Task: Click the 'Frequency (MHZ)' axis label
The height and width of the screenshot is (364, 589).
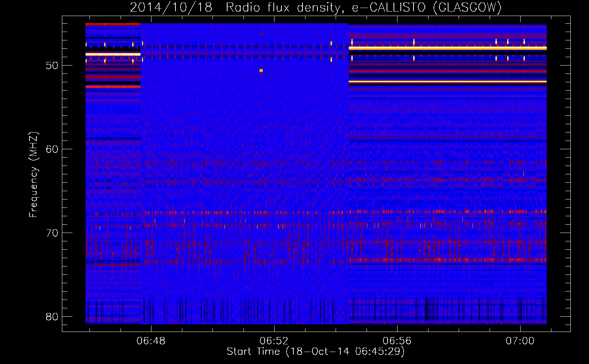Action: coord(33,175)
